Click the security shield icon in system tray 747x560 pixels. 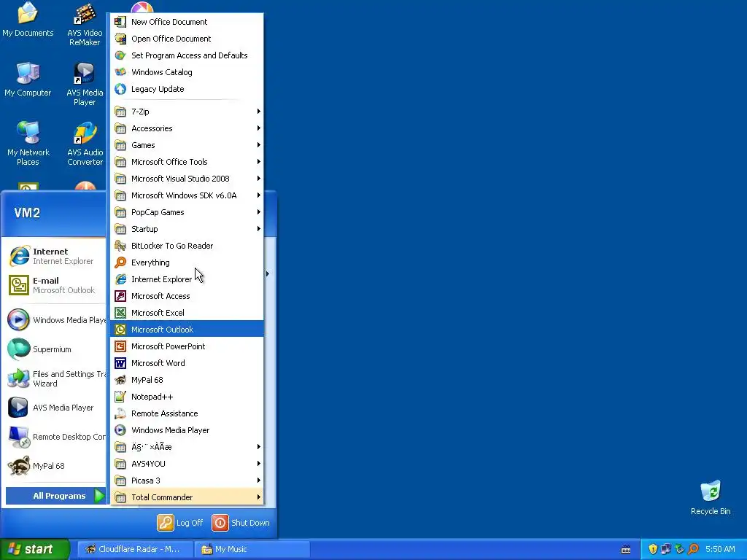(x=653, y=549)
